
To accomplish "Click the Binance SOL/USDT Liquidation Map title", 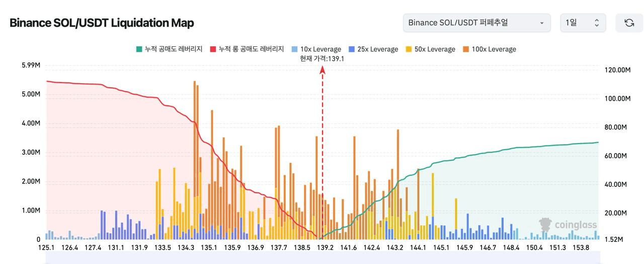I will click(x=102, y=23).
